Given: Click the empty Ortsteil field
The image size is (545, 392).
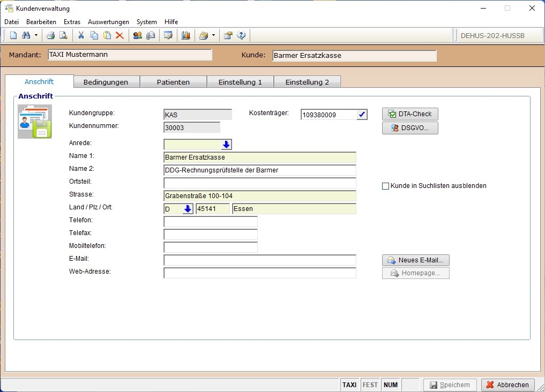Looking at the screenshot, I should click(x=260, y=183).
